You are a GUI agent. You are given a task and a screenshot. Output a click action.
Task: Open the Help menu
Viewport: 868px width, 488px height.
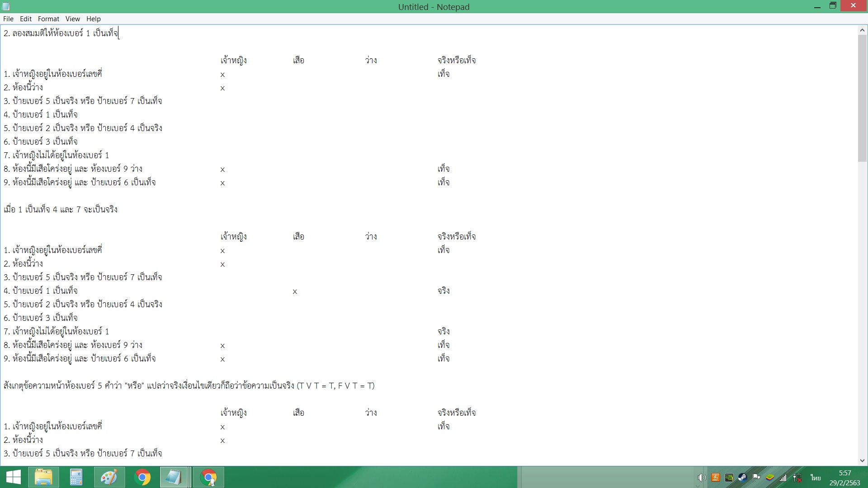(x=93, y=19)
